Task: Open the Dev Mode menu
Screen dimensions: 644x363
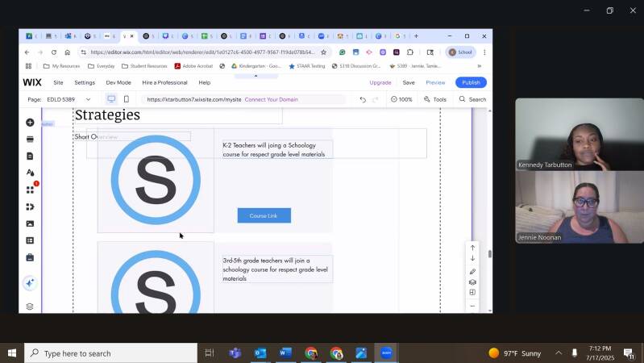Action: coord(118,82)
